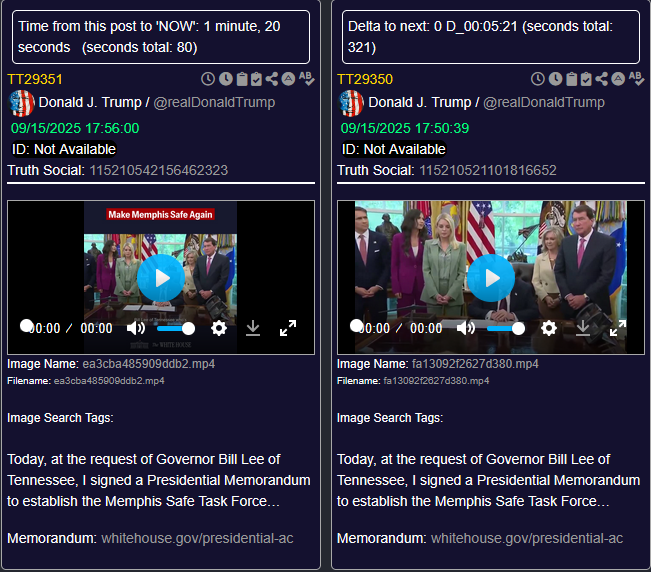651x572 pixels.
Task: Share post TT29351 using share icon
Action: [272, 79]
